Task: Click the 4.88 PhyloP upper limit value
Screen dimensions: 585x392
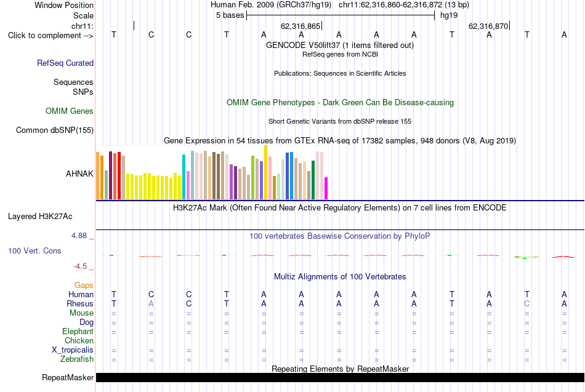Action: point(79,236)
